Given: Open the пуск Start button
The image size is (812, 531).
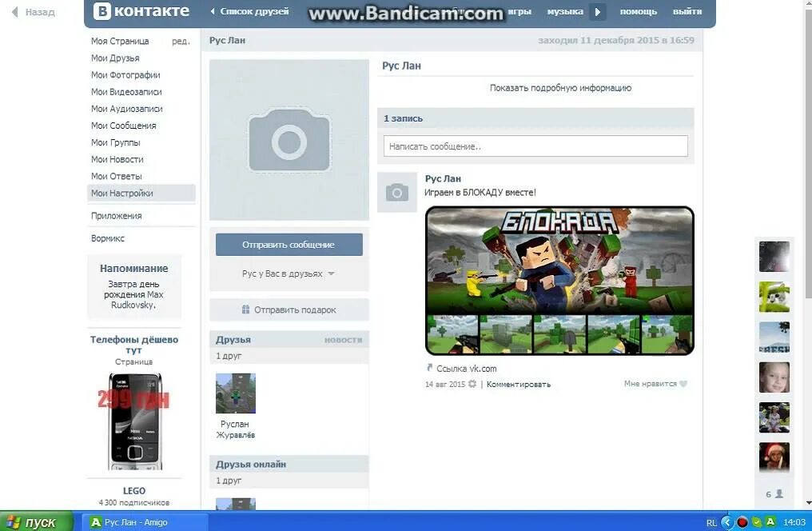Looking at the screenshot, I should (x=36, y=521).
